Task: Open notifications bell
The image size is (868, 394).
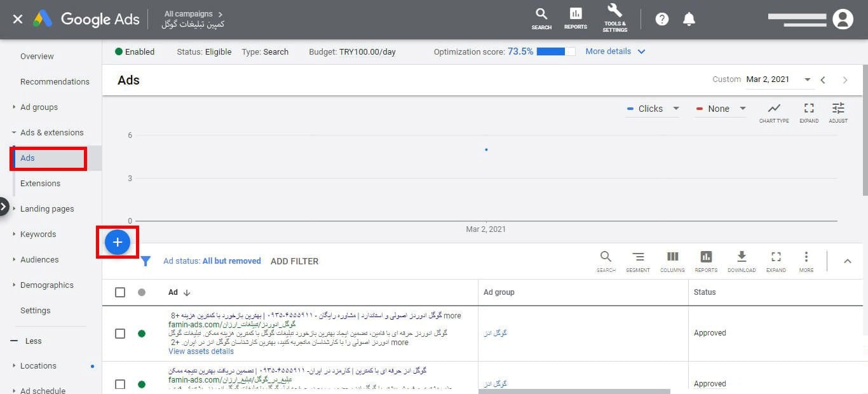Action: point(689,19)
